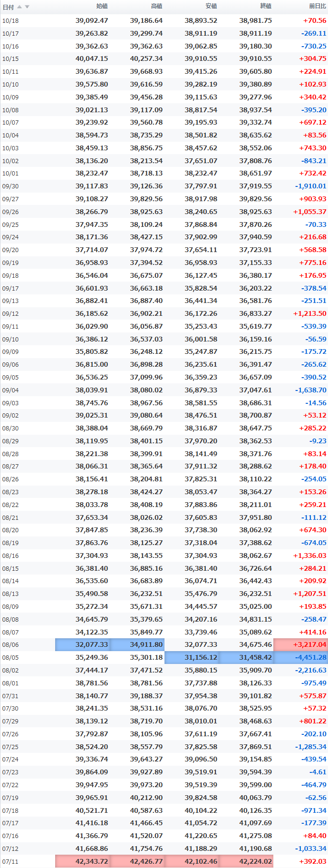Screen dimensions: 328x868
Task: Select the 08/26 high 38,204.81
Action: pos(146,479)
